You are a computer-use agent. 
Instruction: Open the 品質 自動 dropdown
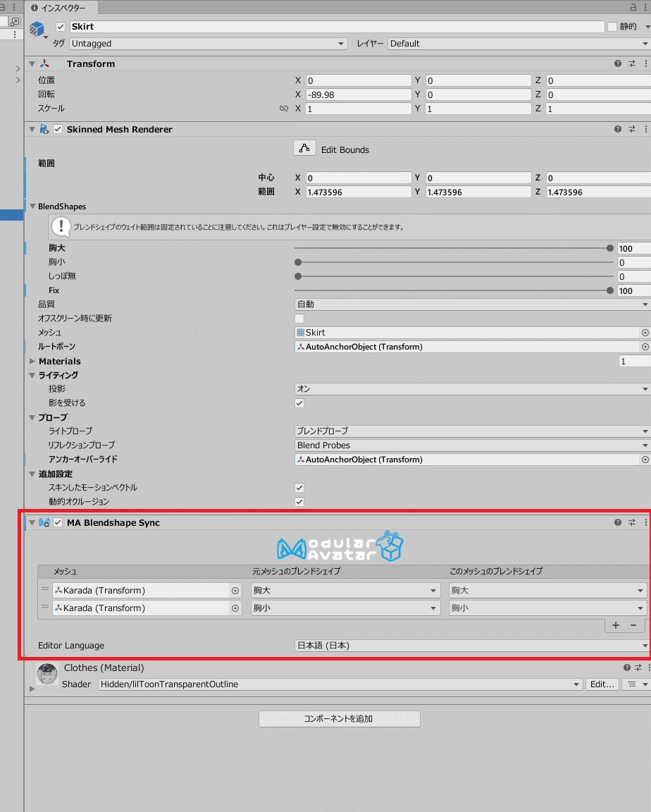[473, 304]
